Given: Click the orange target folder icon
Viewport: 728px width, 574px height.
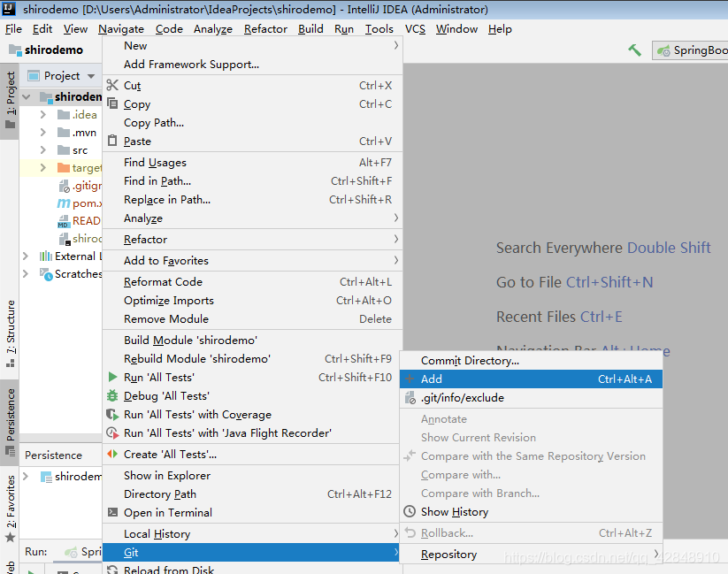Looking at the screenshot, I should 63,167.
